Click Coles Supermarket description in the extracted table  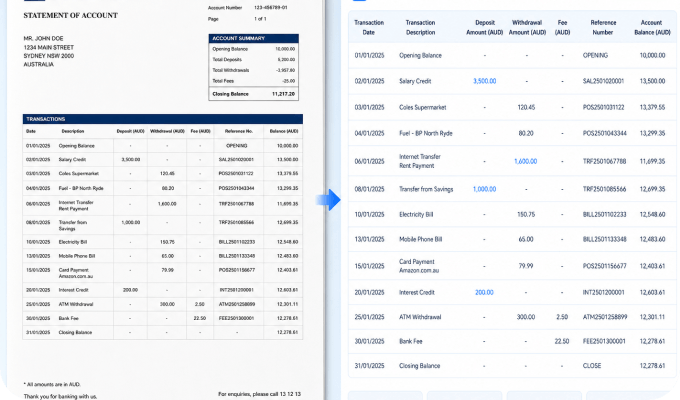coord(422,107)
